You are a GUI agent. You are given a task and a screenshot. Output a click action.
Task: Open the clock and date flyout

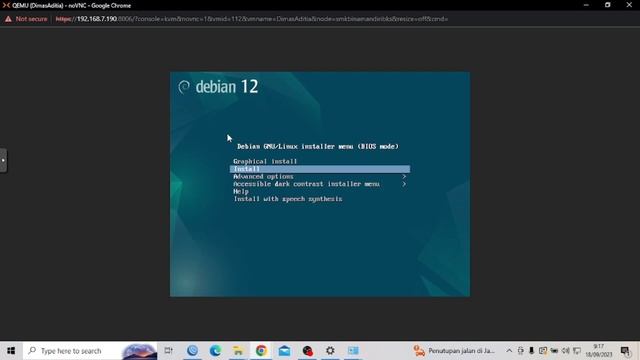[599, 351]
